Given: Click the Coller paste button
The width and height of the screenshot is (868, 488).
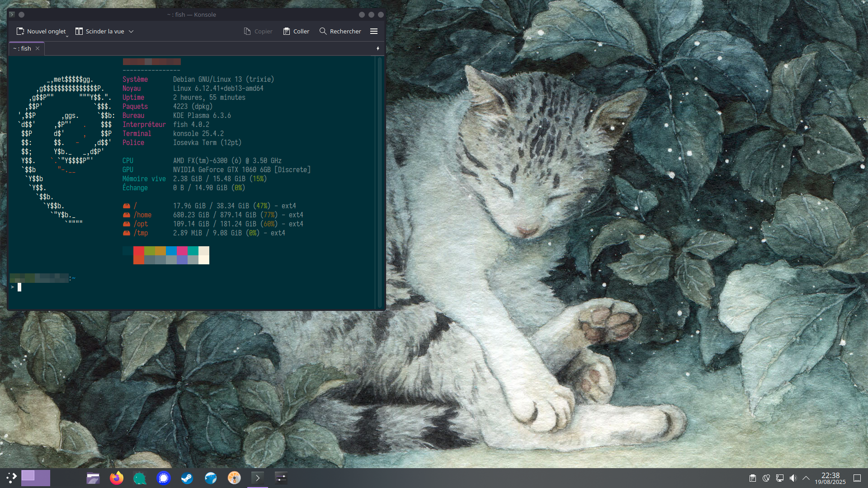Looking at the screenshot, I should [x=296, y=31].
